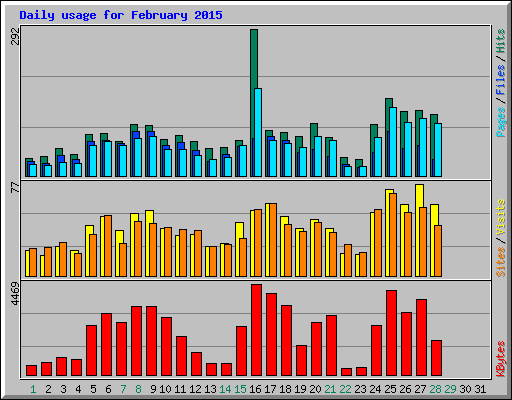
Task: Click green day label "29"
Action: pos(450,389)
